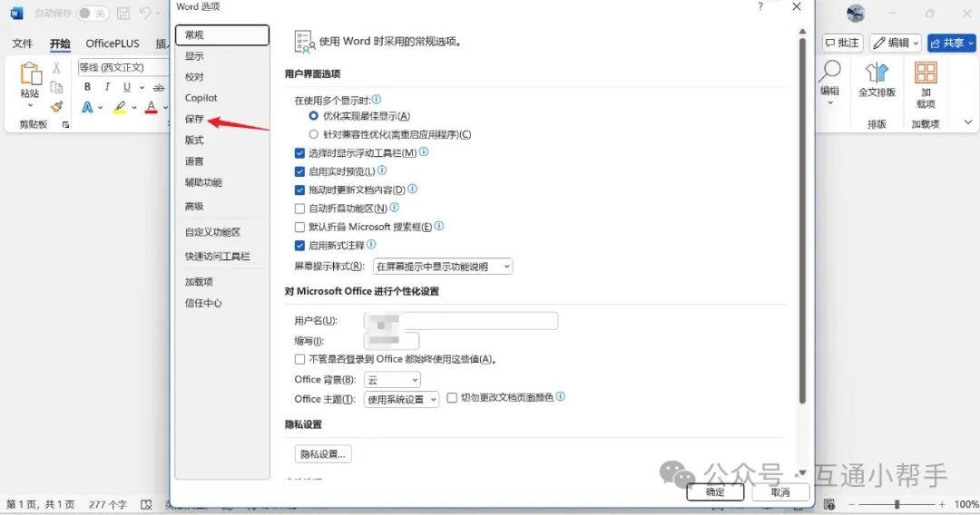Open Text Effects blue A icon

[x=87, y=107]
